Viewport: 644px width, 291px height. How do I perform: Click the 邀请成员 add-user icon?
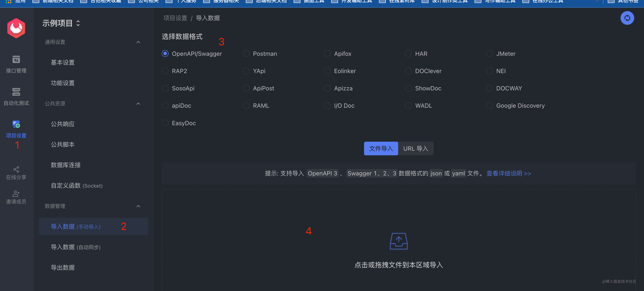point(16,194)
